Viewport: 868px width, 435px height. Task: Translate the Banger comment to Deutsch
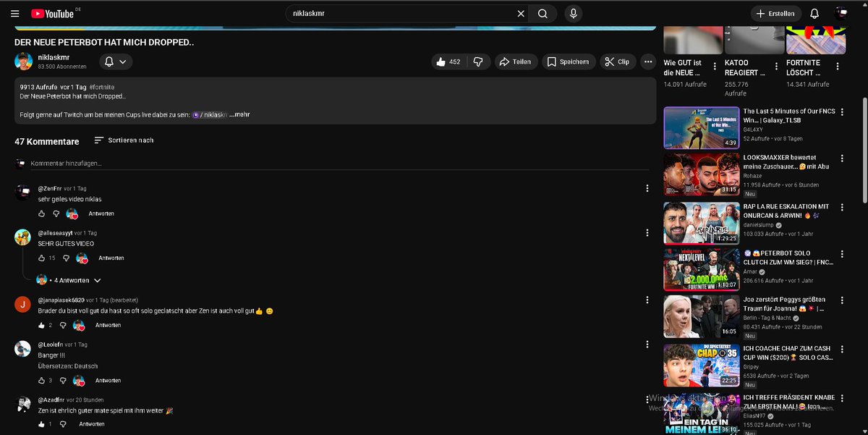[67, 366]
